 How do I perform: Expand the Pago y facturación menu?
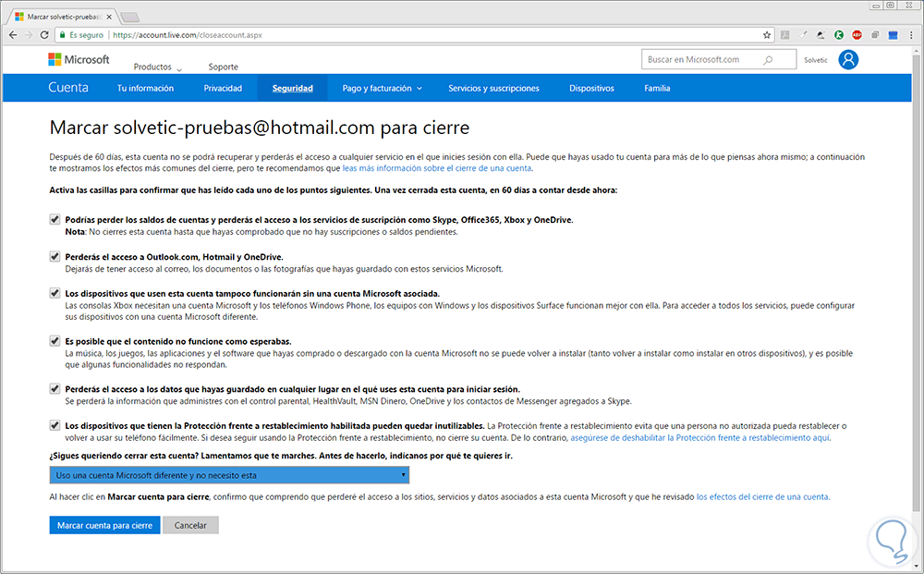pyautogui.click(x=382, y=89)
